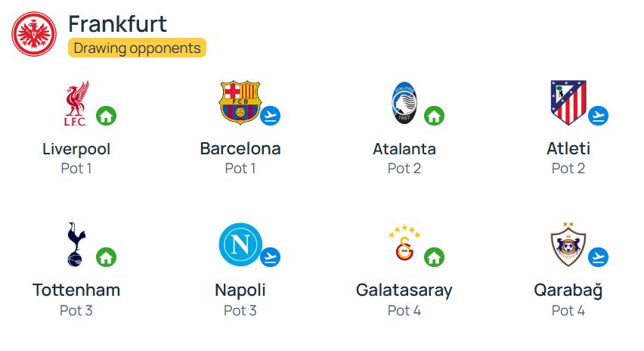Click the Napoli blue N logo
Viewport: 644px width, 351px height.
point(240,244)
